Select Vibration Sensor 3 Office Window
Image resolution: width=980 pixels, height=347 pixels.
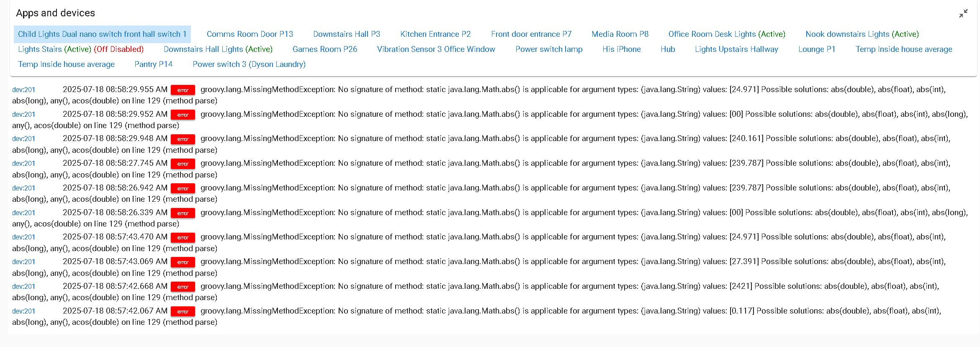coord(436,49)
